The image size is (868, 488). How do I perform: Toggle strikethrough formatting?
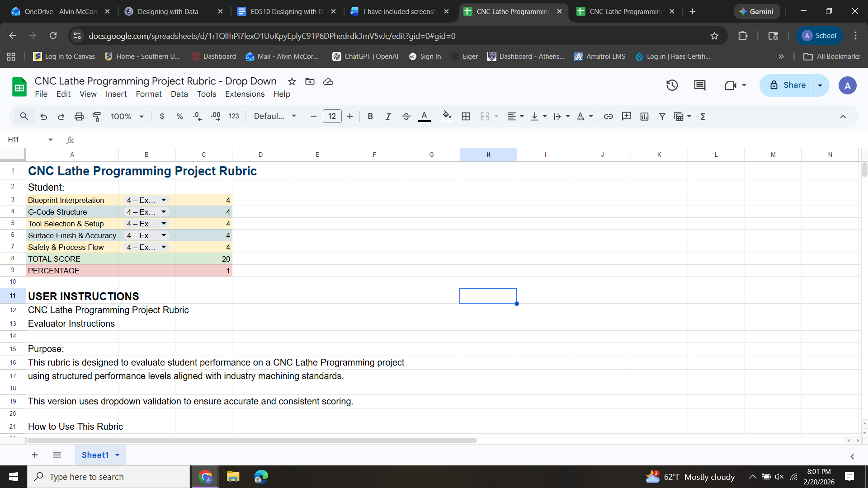[x=406, y=117]
